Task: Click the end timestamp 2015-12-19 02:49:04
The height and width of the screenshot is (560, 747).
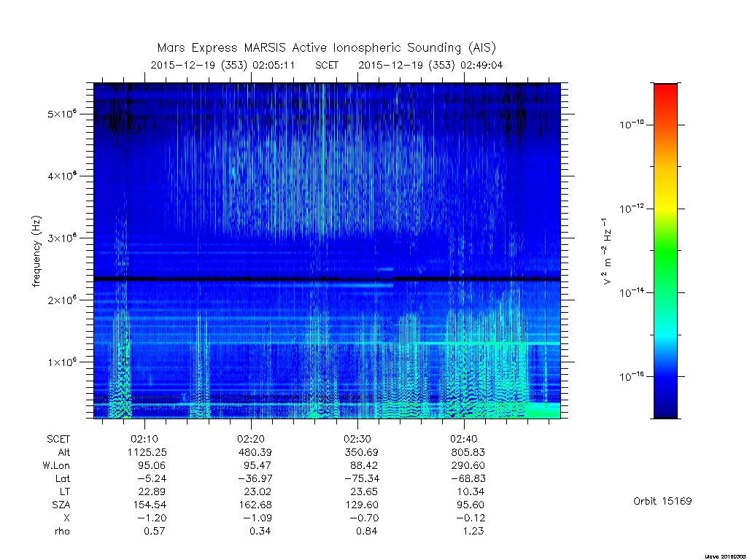Action: 430,65
